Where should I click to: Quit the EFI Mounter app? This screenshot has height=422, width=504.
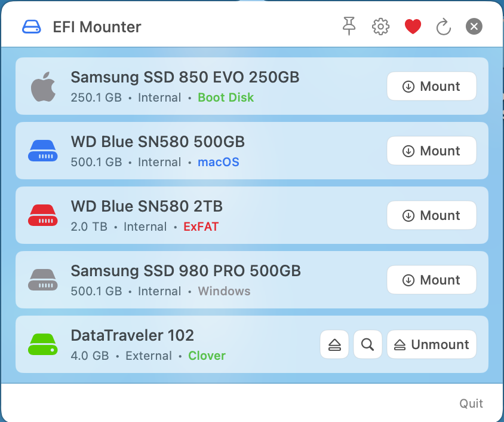tap(471, 403)
